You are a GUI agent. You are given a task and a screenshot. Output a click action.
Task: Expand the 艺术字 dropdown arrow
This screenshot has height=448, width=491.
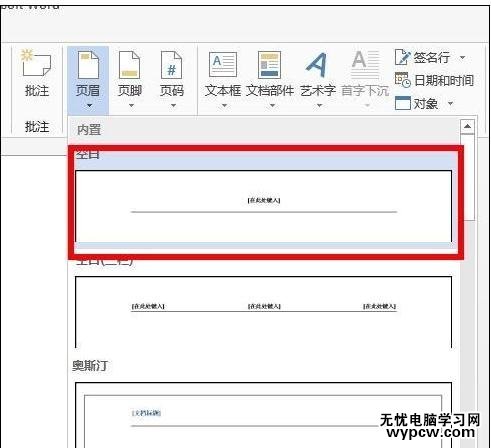[x=319, y=106]
